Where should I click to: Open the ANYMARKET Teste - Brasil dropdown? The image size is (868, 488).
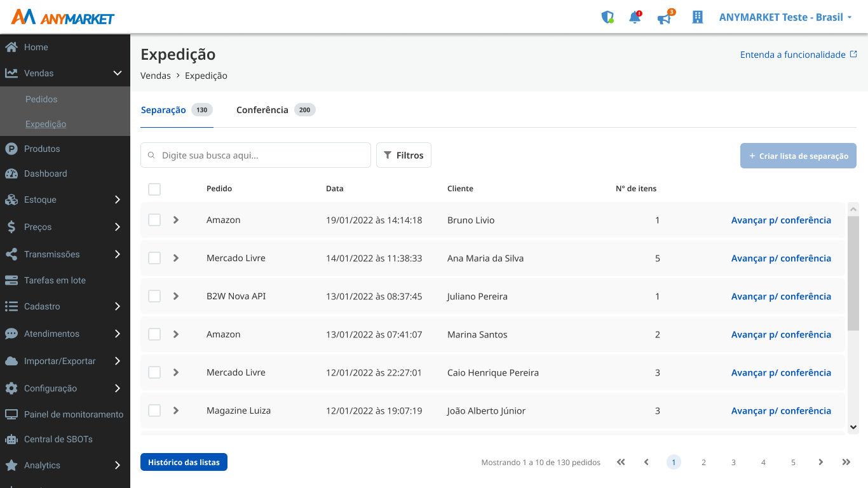click(x=785, y=17)
